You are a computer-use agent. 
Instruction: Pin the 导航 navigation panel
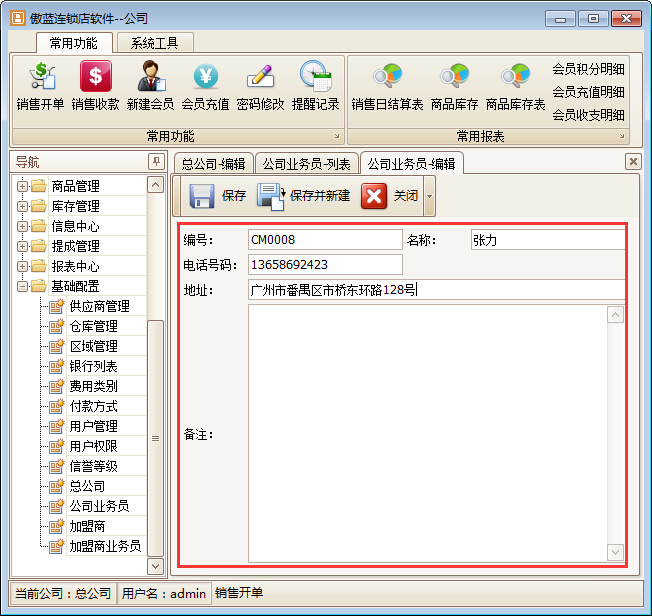(155, 162)
